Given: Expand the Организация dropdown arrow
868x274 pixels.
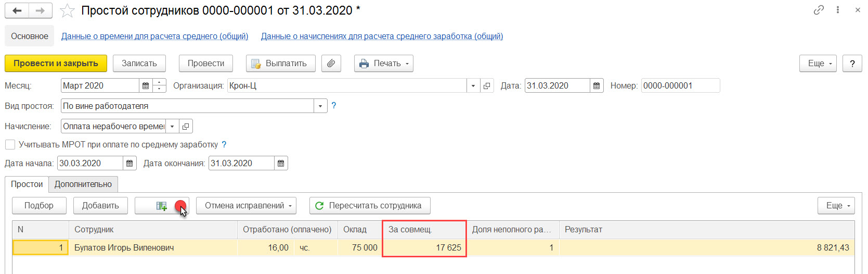Looking at the screenshot, I should click(x=473, y=86).
